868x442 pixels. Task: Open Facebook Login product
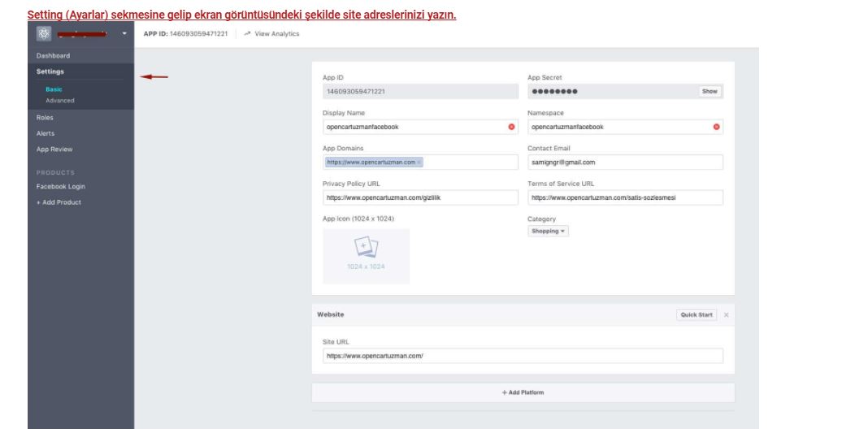(x=61, y=186)
